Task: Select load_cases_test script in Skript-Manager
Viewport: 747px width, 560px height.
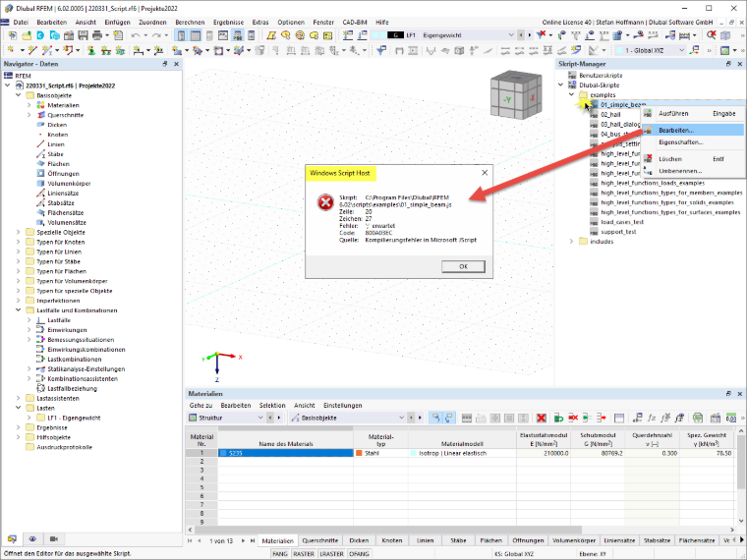Action: (x=622, y=222)
